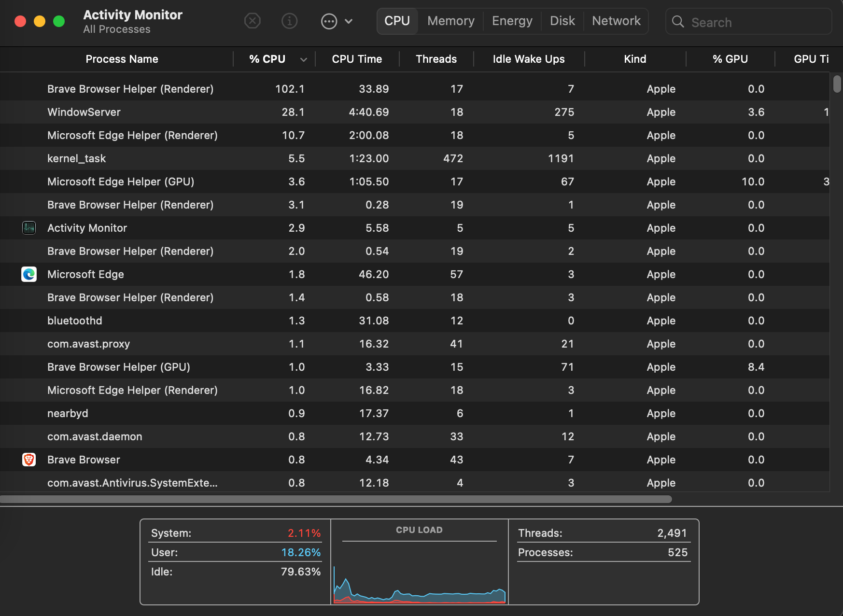This screenshot has height=616, width=843.
Task: Open the process info (i) icon
Action: pyautogui.click(x=289, y=21)
